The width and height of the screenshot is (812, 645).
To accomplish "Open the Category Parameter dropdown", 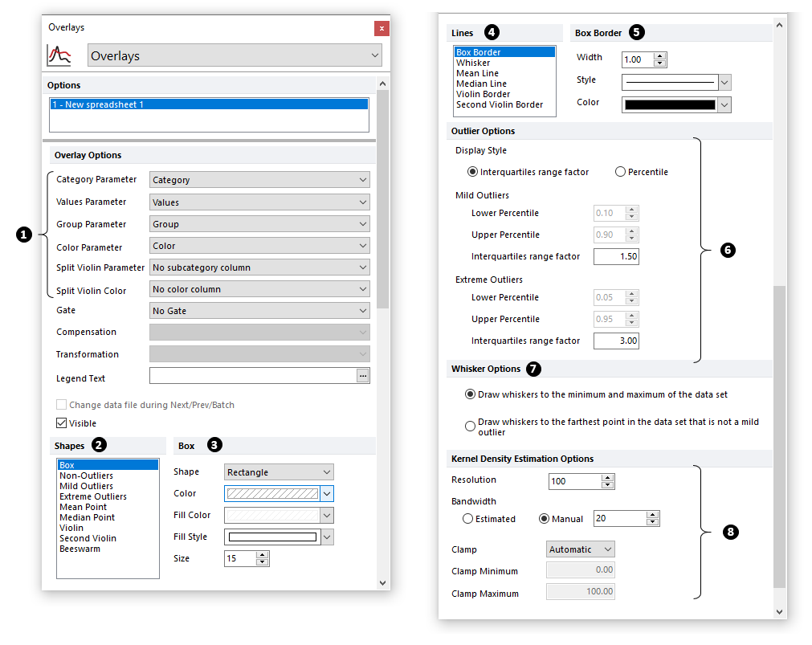I will pyautogui.click(x=259, y=180).
